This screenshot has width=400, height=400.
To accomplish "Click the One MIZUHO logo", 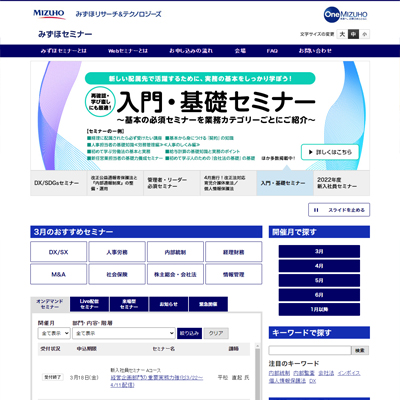I will (346, 15).
